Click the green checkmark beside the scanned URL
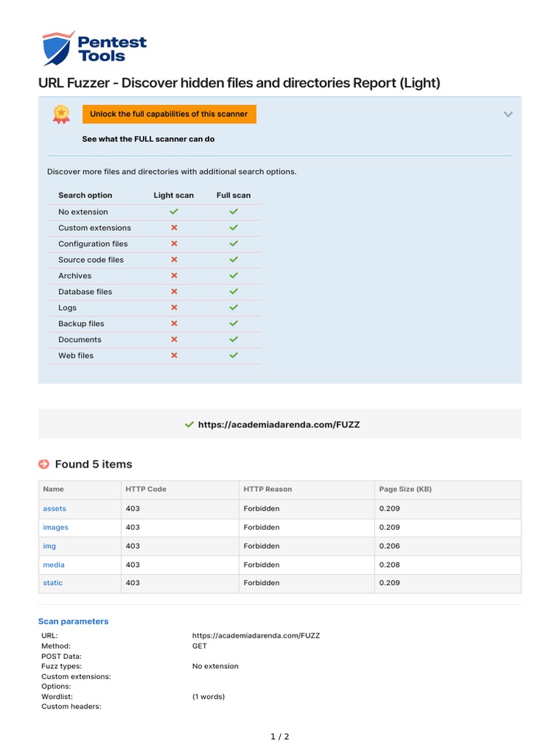 pyautogui.click(x=190, y=425)
